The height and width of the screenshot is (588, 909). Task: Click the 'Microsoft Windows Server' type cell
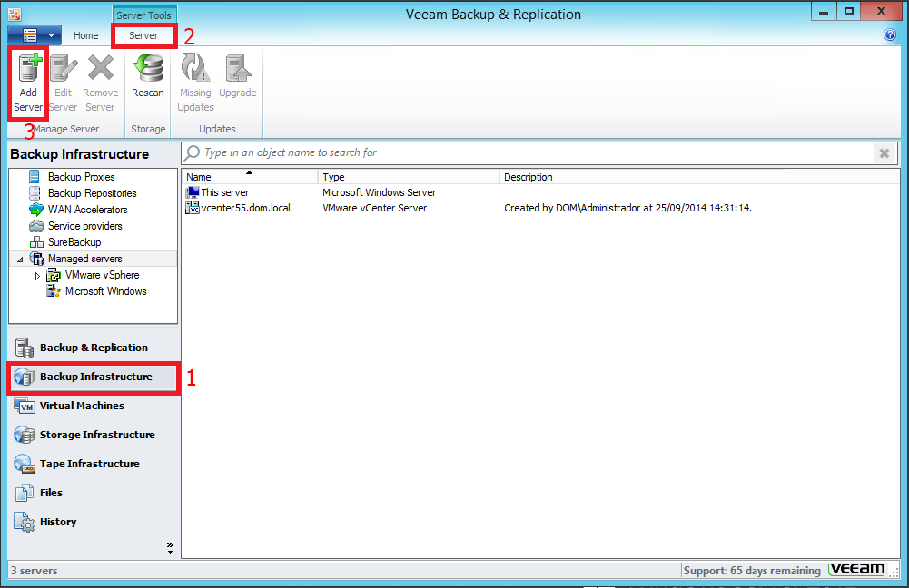pyautogui.click(x=380, y=192)
